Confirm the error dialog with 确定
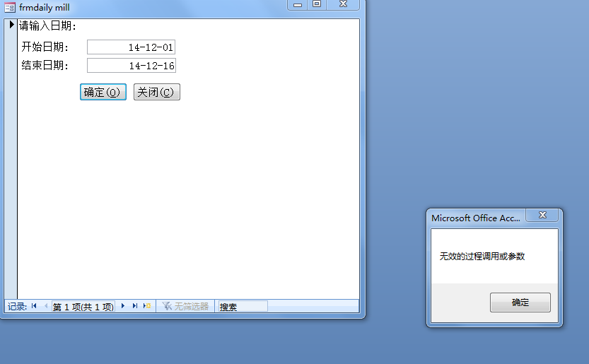This screenshot has height=364, width=589. click(x=520, y=303)
